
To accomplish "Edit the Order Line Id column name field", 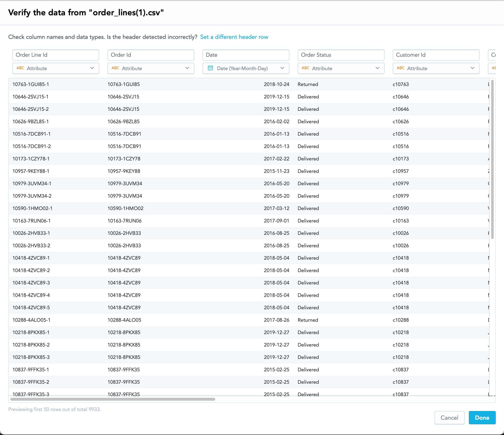I will (56, 55).
